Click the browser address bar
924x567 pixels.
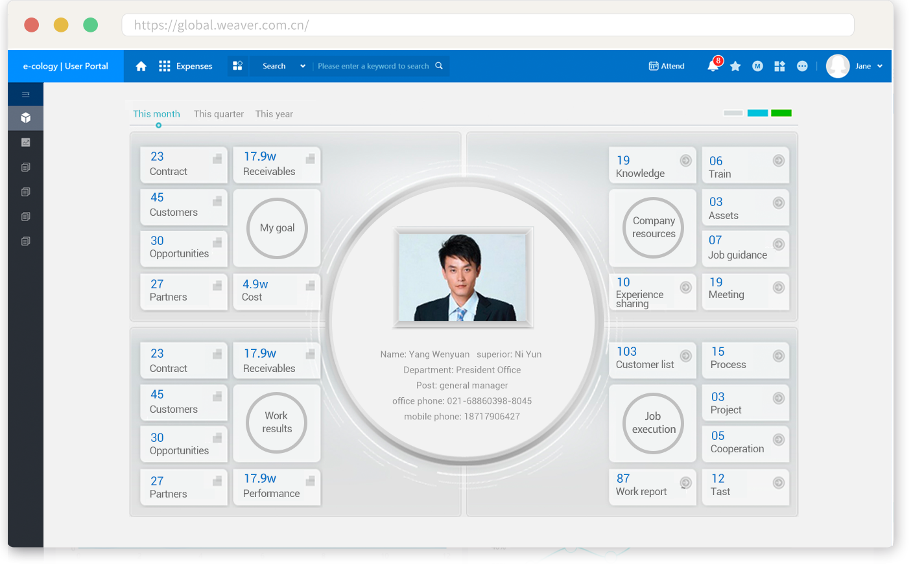(488, 25)
